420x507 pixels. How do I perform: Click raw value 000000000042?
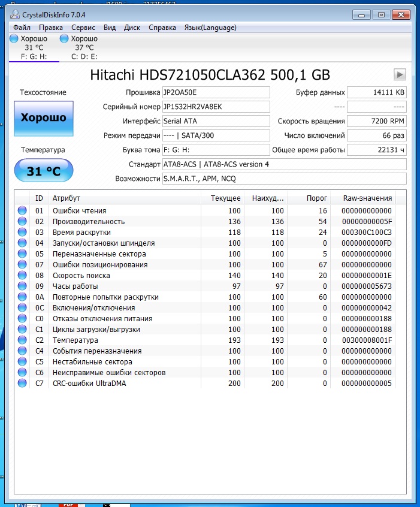(367, 308)
